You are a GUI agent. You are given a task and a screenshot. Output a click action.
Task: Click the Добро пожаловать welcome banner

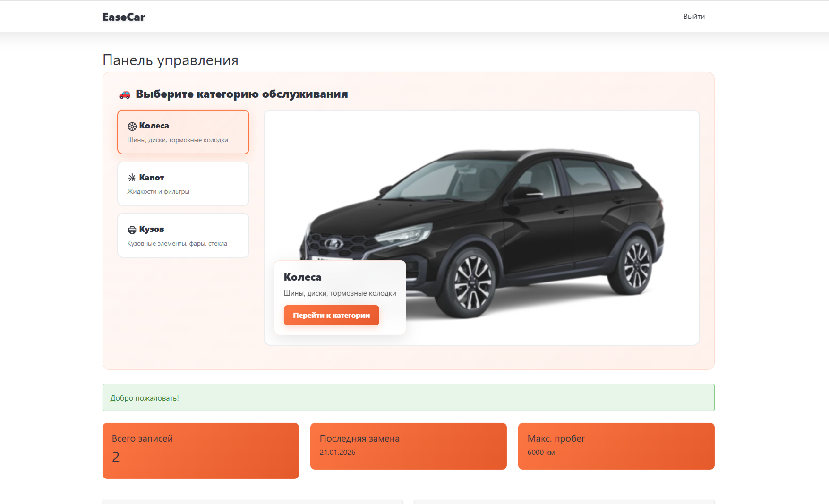408,398
